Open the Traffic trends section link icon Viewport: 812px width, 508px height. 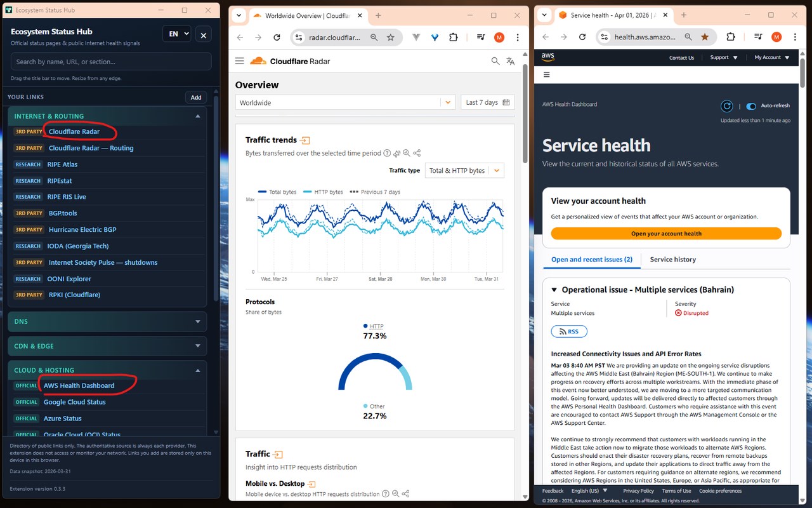[305, 140]
